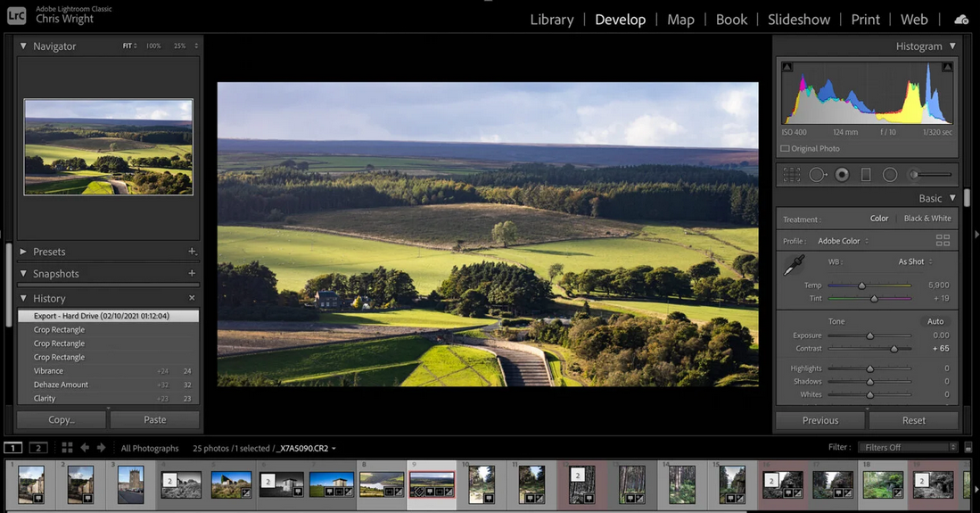Toggle shadow clipping indicator in Histogram
Viewport: 980px width, 513px height.
click(786, 67)
